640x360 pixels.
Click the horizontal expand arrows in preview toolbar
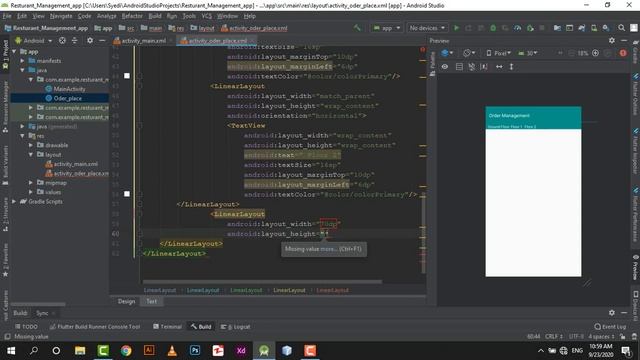[499, 67]
